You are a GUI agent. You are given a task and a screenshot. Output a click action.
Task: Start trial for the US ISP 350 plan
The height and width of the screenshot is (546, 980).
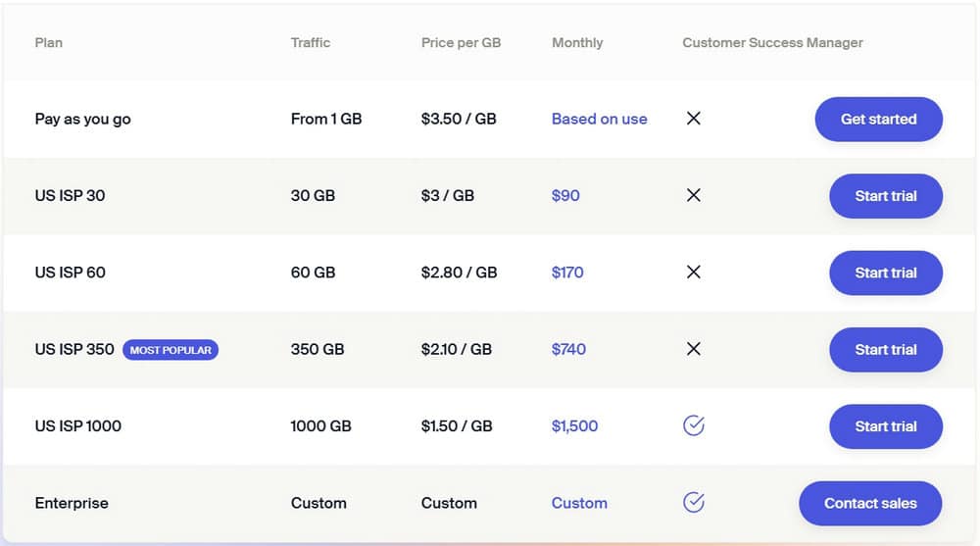click(886, 350)
